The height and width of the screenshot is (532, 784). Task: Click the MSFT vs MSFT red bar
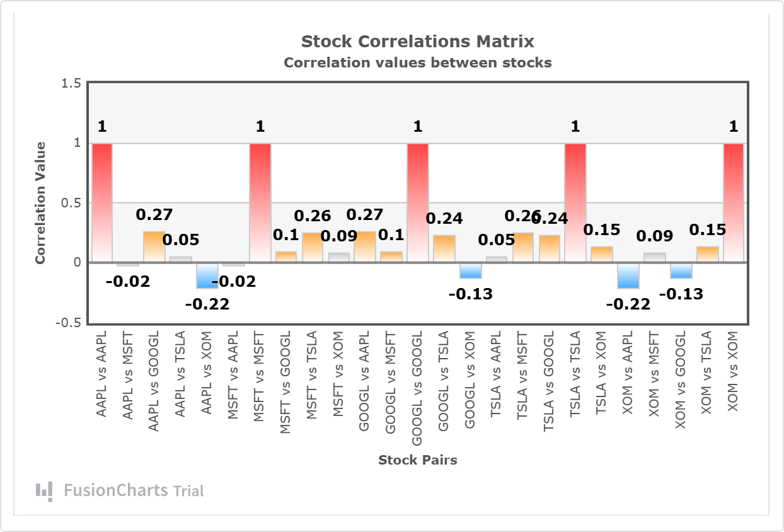[260, 203]
